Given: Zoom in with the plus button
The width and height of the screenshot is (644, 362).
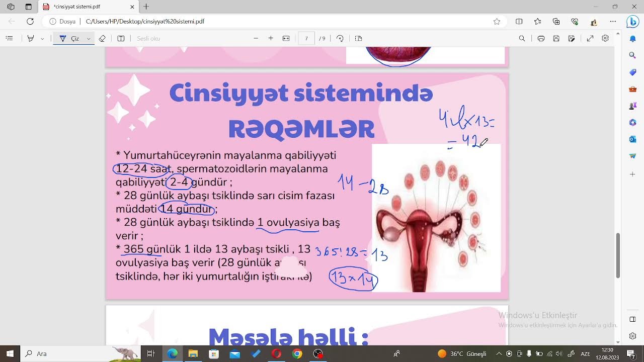Looking at the screenshot, I should [271, 38].
